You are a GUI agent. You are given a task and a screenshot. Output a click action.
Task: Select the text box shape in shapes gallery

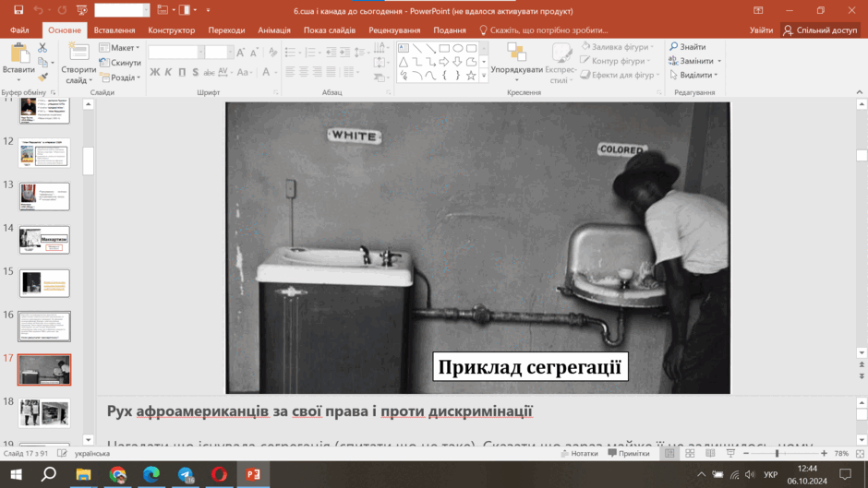pyautogui.click(x=404, y=48)
